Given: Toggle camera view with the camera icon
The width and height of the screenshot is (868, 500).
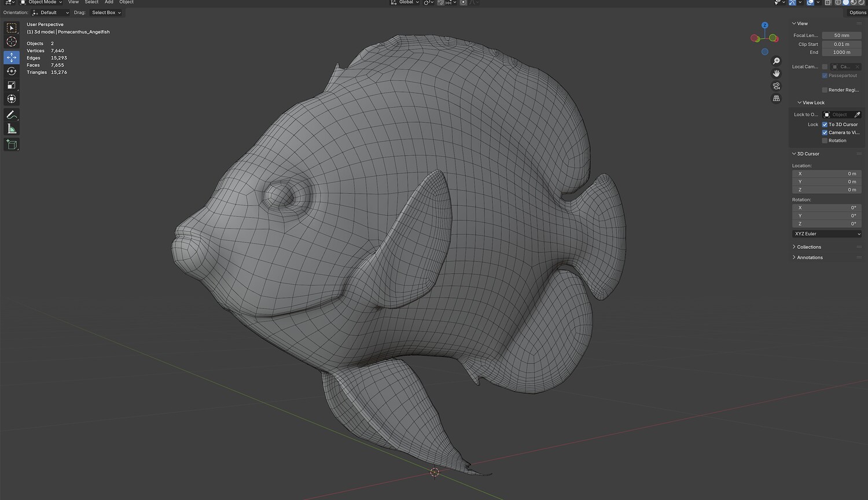Looking at the screenshot, I should (777, 86).
